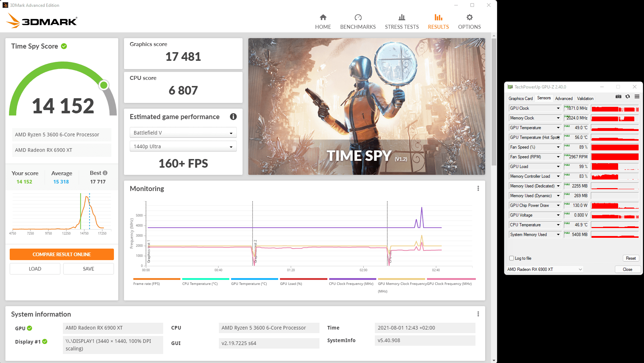Viewport: 644px width, 363px height.
Task: Click the Time Spy preview image
Action: 367,106
